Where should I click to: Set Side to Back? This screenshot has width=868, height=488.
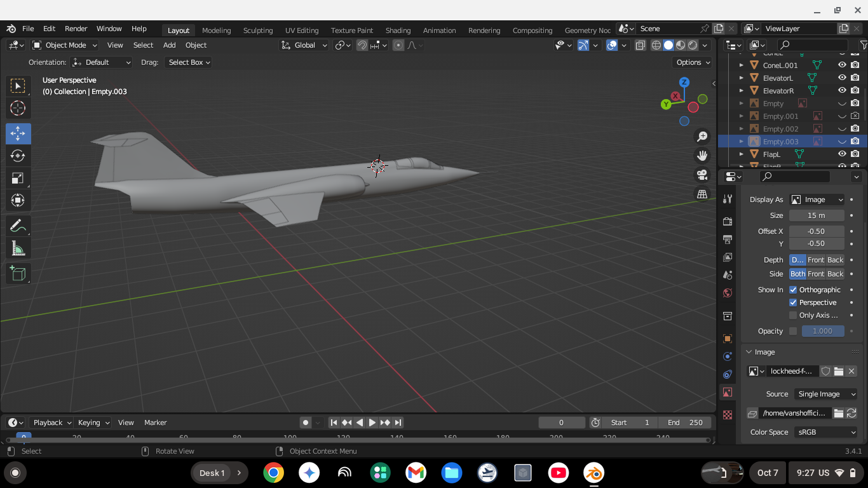point(836,274)
